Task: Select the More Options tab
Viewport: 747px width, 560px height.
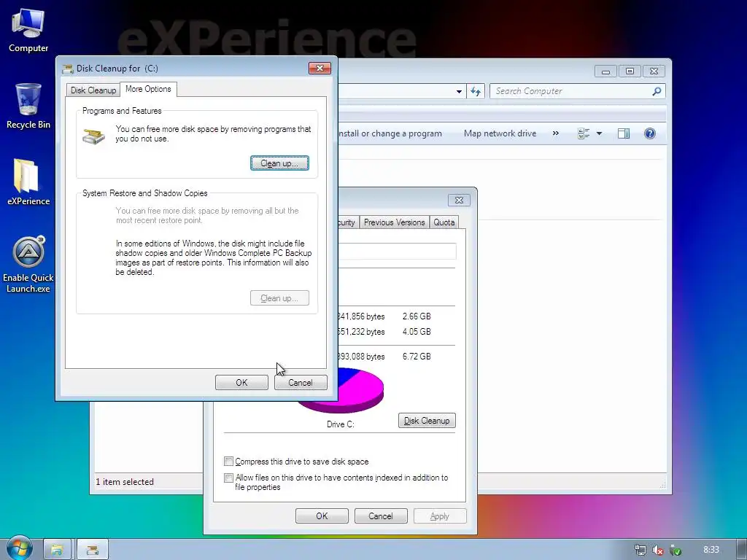Action: [148, 89]
